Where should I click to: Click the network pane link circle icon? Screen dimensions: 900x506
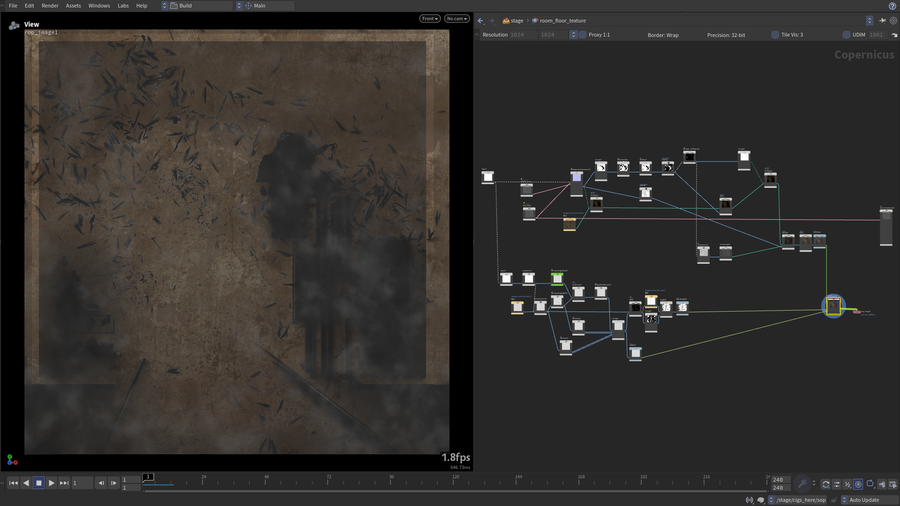[893, 21]
